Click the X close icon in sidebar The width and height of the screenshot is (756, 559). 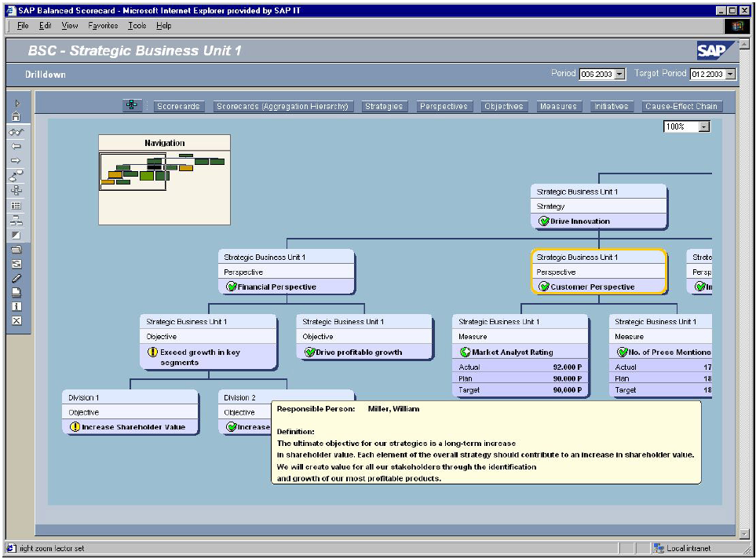coord(16,321)
